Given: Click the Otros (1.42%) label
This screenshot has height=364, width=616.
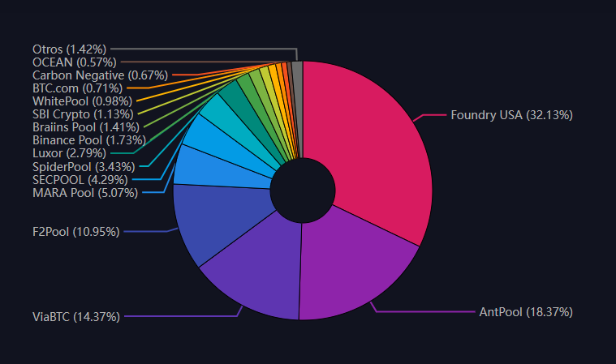Looking at the screenshot, I should coord(69,49).
